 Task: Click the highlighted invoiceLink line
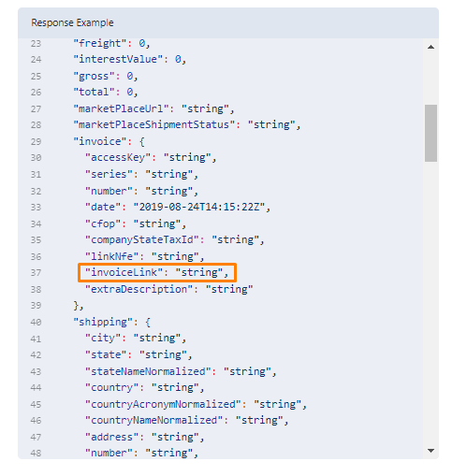157,273
